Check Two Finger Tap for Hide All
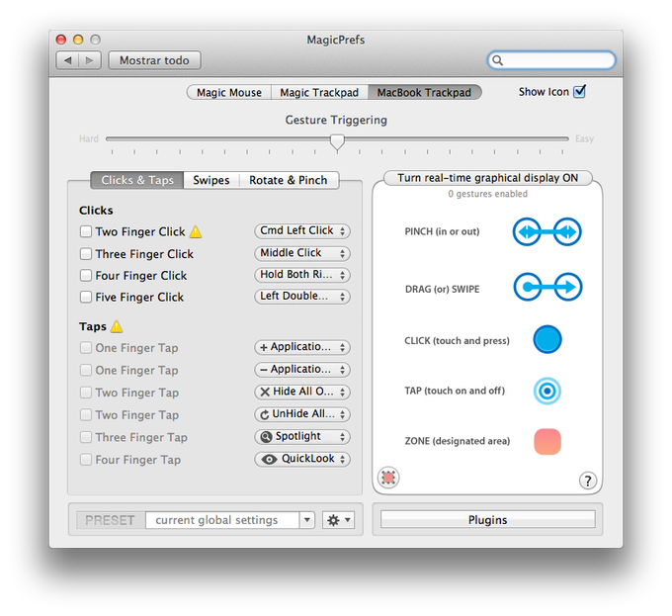The width and height of the screenshot is (672, 616). click(86, 393)
